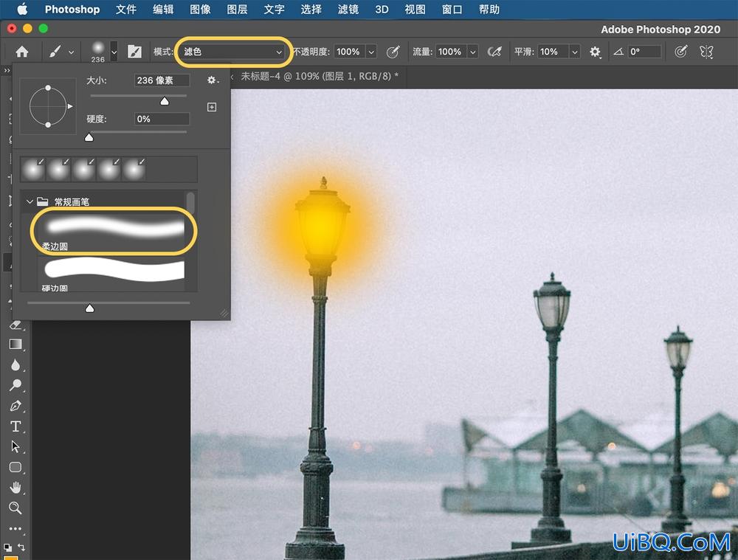738x560 pixels.
Task: Click the 不透明度 value field
Action: click(x=349, y=52)
